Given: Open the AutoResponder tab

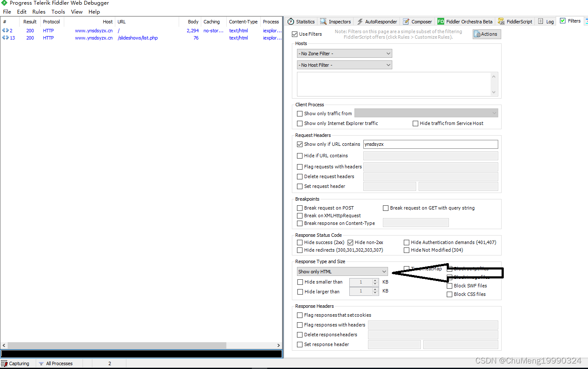Looking at the screenshot, I should point(377,22).
